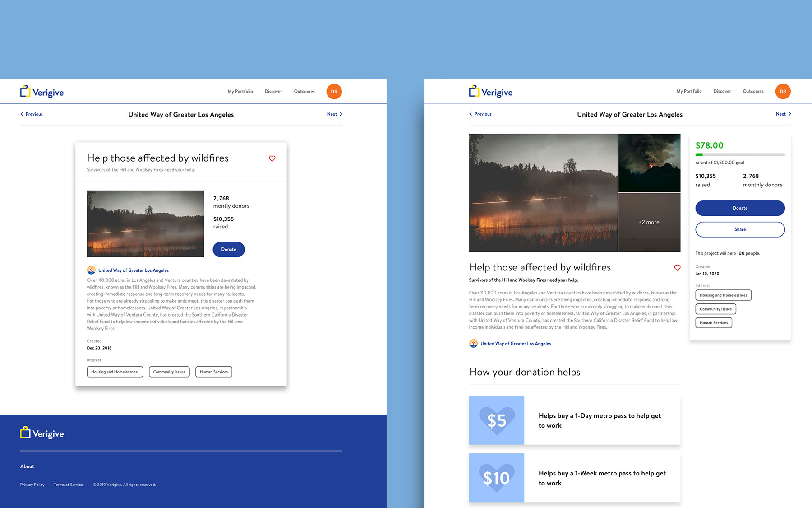This screenshot has width=812, height=508.
Task: Open About link in footer
Action: pos(27,466)
